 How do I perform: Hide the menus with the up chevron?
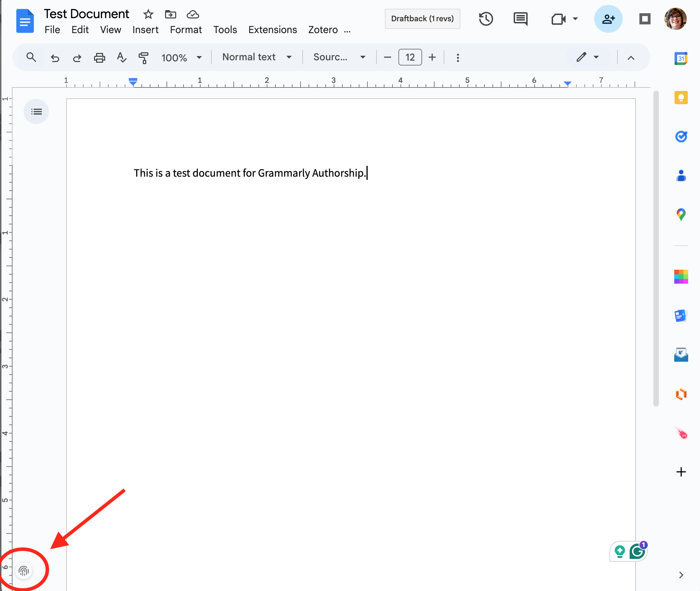(631, 57)
